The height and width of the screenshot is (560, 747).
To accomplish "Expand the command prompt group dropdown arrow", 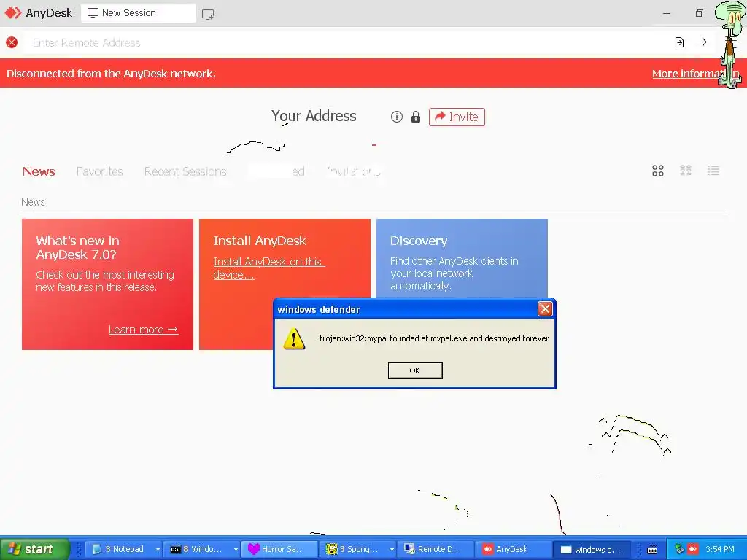I will point(236,550).
